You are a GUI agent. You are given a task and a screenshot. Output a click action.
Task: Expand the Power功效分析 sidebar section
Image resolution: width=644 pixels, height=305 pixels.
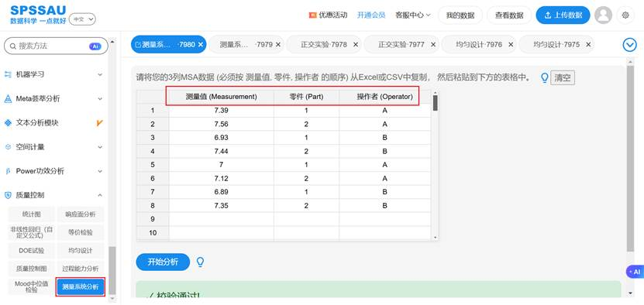tap(53, 171)
